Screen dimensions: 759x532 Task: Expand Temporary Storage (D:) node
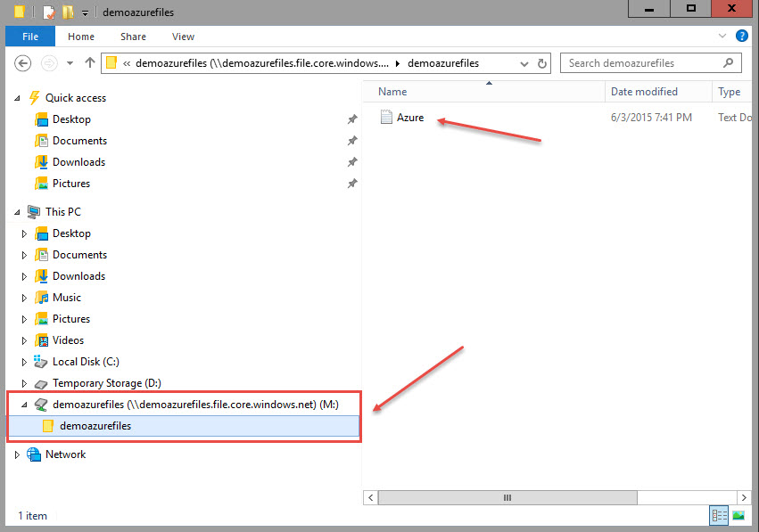(24, 383)
